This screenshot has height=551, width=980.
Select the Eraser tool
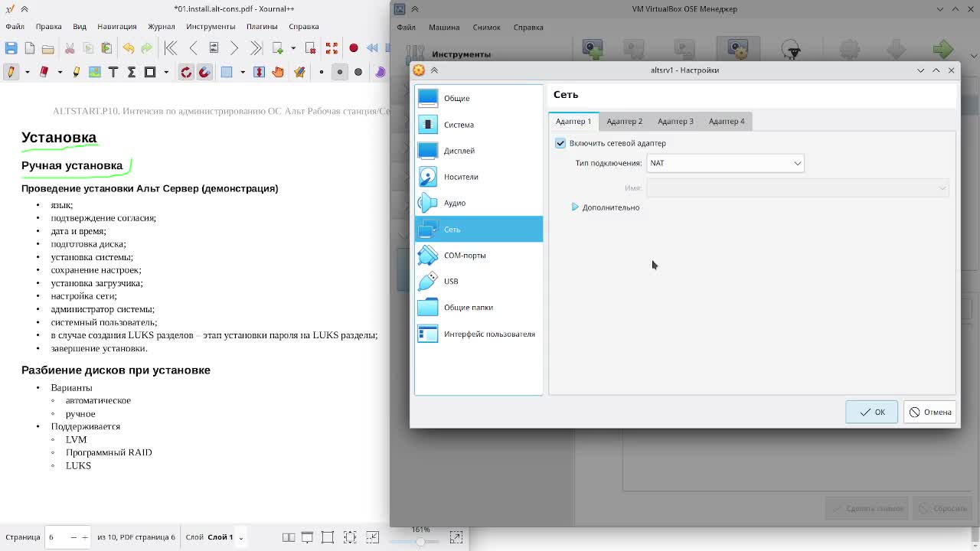(x=44, y=72)
